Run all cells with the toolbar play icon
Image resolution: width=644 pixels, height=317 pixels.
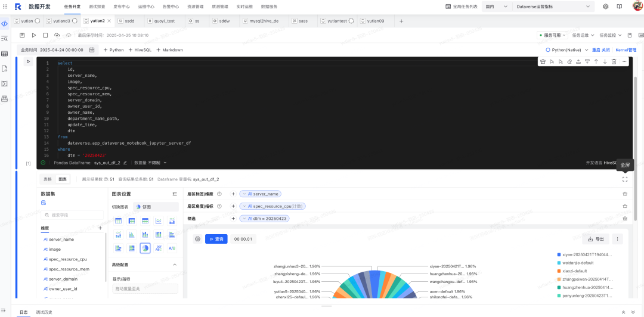[33, 35]
